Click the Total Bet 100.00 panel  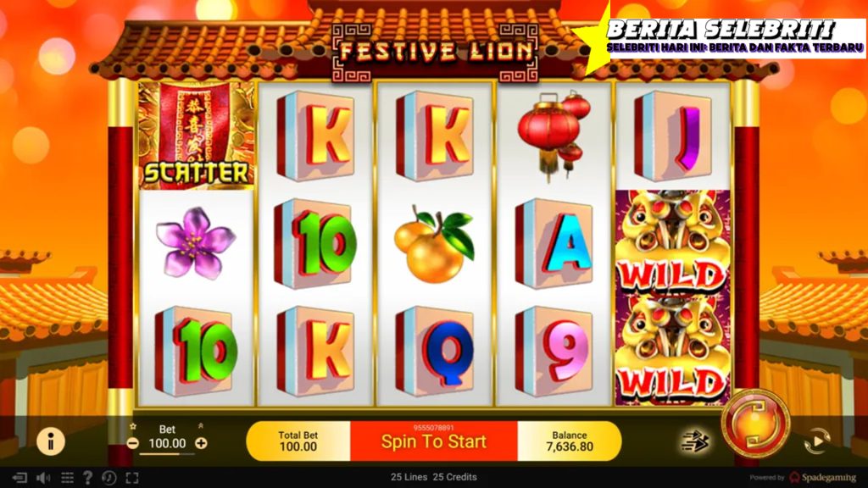click(298, 441)
